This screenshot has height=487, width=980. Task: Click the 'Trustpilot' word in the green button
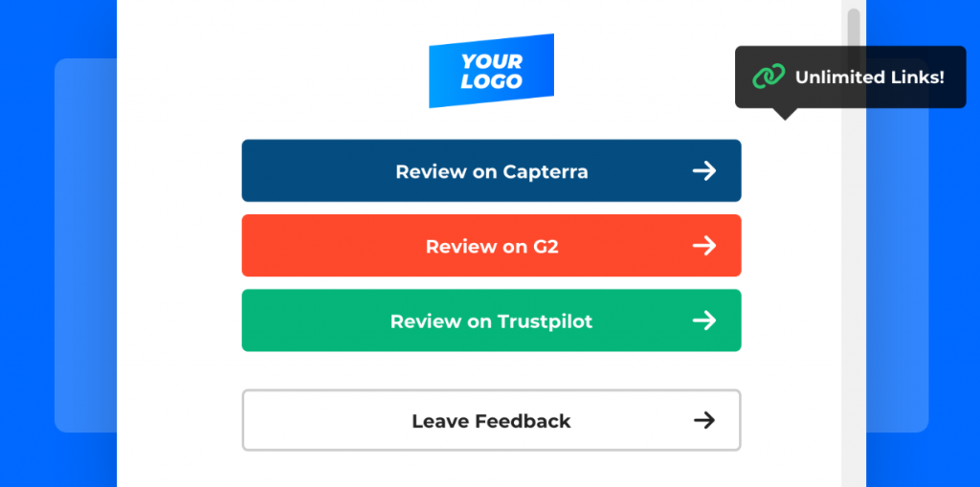click(x=545, y=321)
